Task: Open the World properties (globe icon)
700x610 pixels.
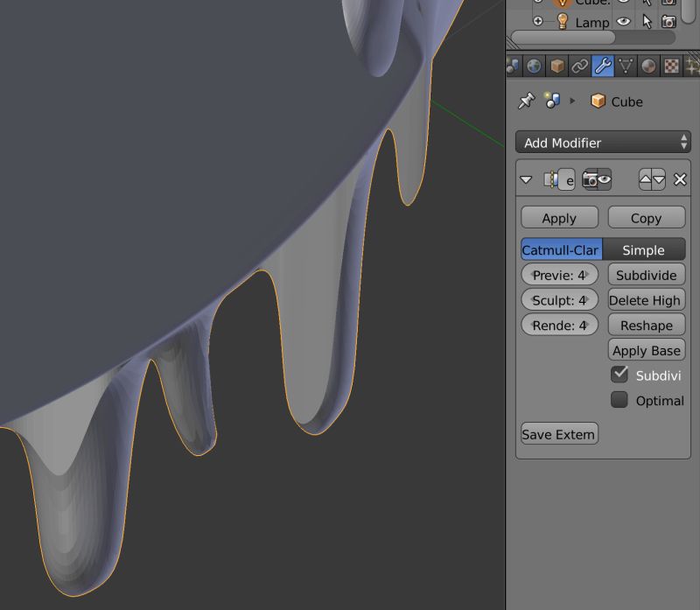Action: (x=534, y=66)
